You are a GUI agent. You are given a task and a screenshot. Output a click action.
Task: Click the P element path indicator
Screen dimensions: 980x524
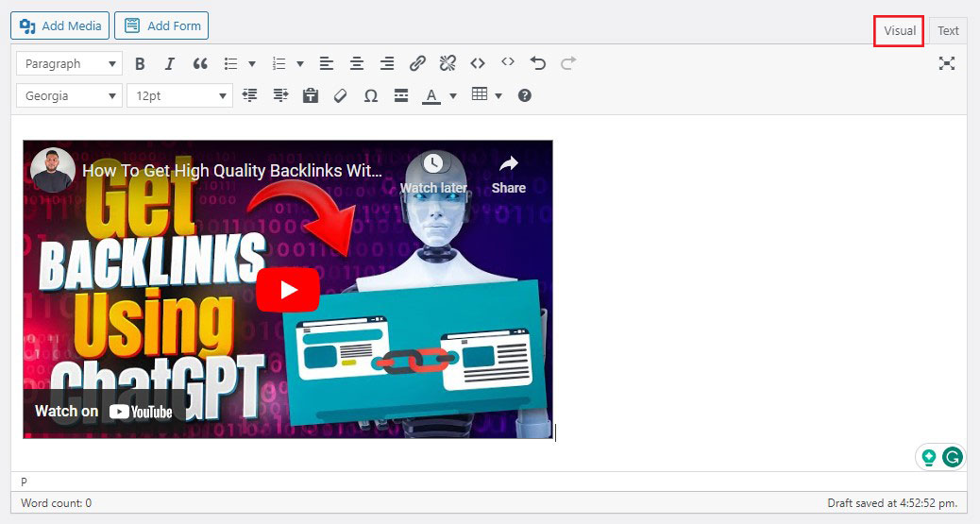pos(25,482)
